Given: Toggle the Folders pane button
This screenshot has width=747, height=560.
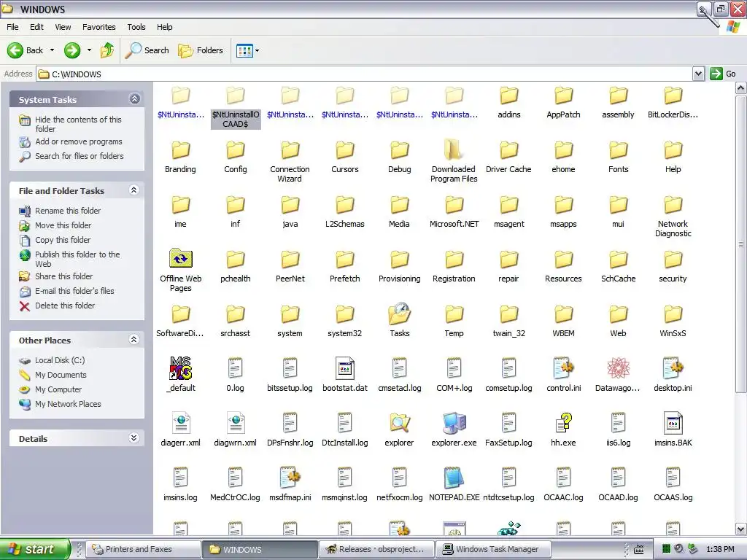Looking at the screenshot, I should 201,50.
